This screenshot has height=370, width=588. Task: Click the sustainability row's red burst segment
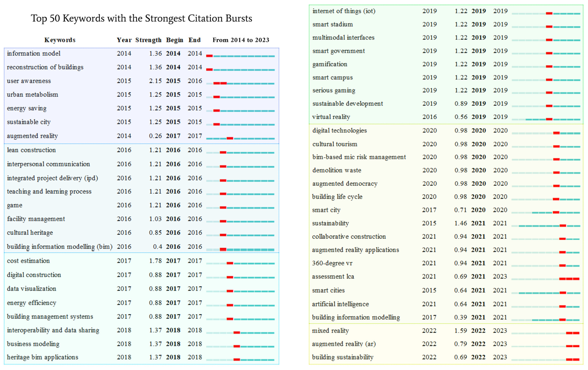click(563, 225)
